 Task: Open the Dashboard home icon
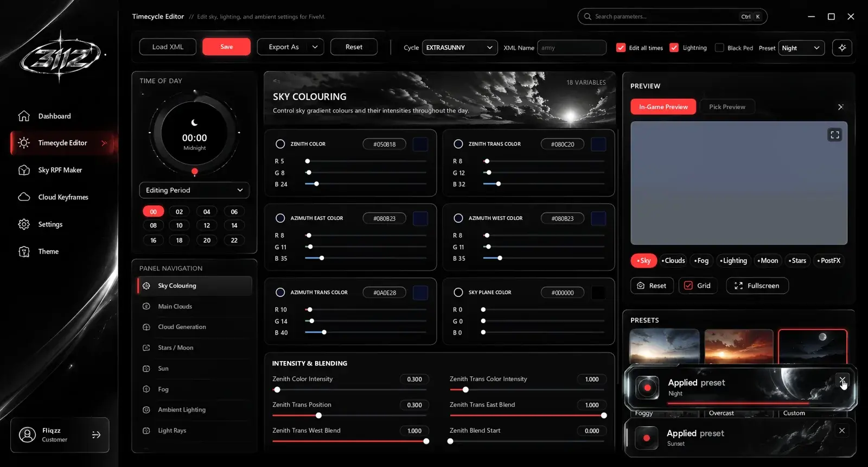coord(24,116)
